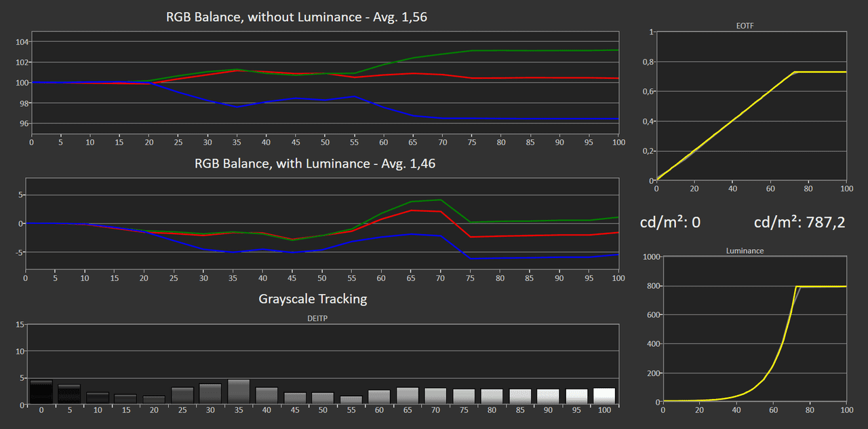Image resolution: width=868 pixels, height=429 pixels.
Task: Click the 'cd/m²: 0' black level readout
Action: click(669, 222)
